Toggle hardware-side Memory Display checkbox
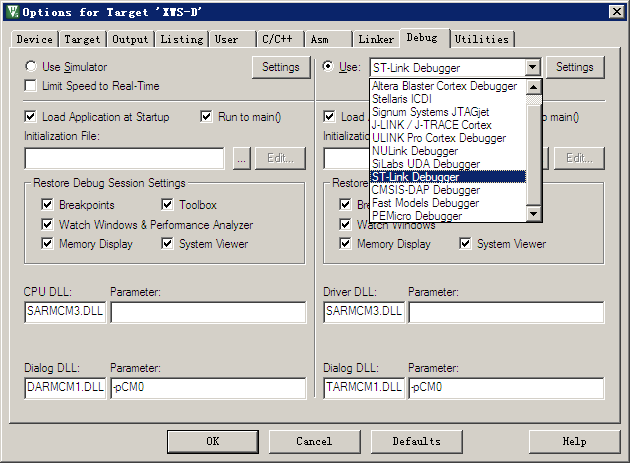Screen dimensions: 630x463 pyautogui.click(x=345, y=244)
